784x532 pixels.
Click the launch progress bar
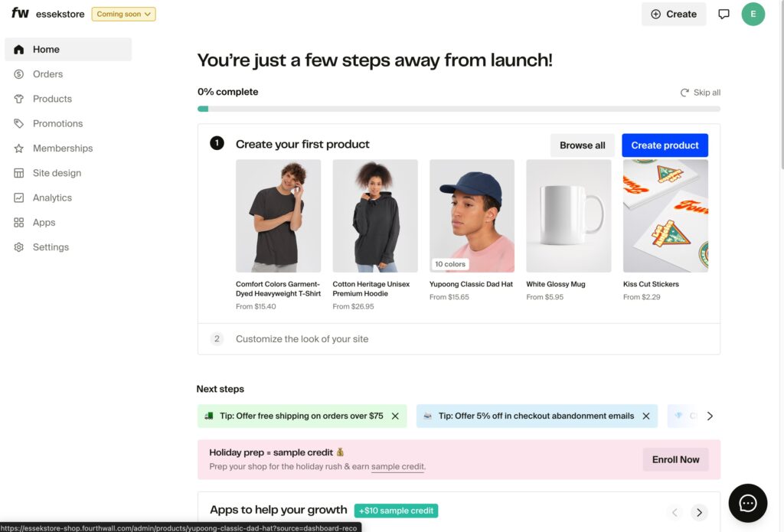click(459, 109)
